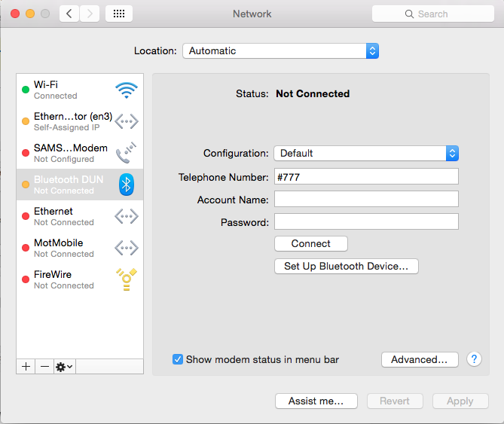Click the green Wi-Fi status dot
Screen dimensions: 504x424
(x=26, y=90)
